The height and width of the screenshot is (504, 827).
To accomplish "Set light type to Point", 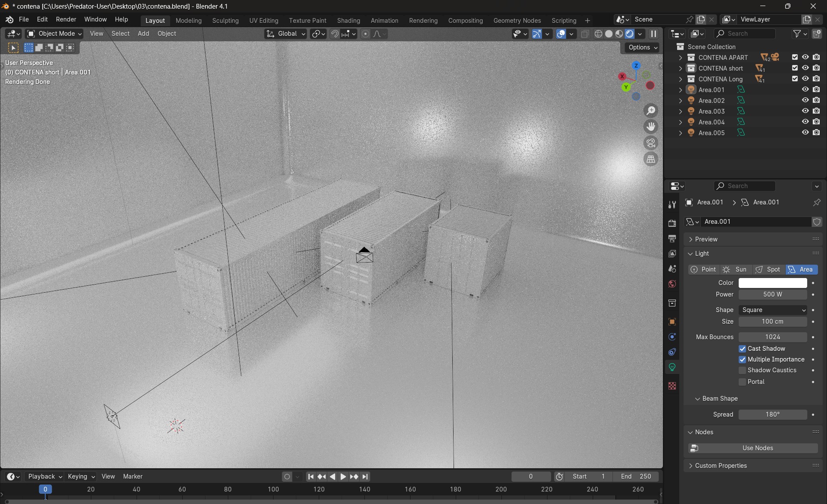I will tap(704, 269).
